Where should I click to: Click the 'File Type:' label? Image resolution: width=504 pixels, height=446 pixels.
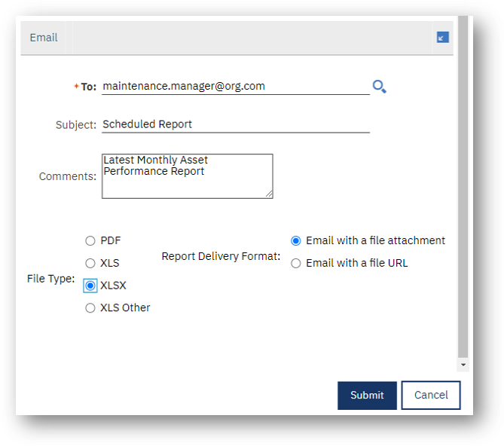(x=50, y=279)
